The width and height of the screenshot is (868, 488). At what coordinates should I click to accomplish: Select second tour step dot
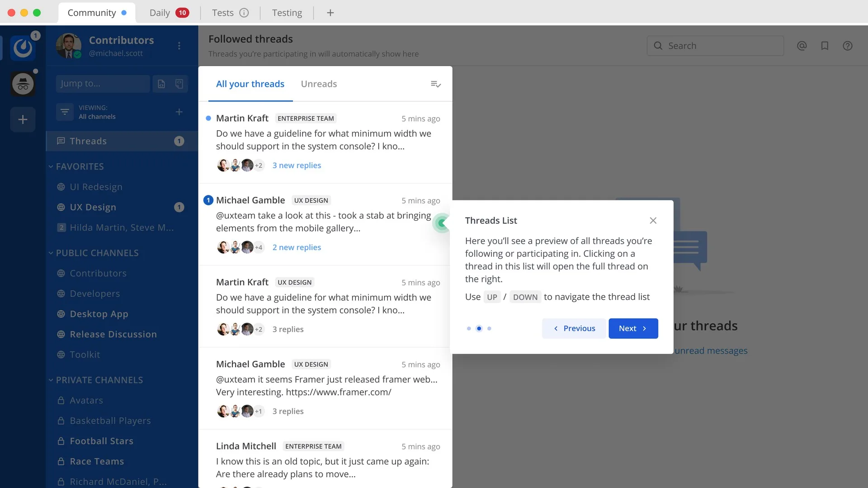coord(479,328)
